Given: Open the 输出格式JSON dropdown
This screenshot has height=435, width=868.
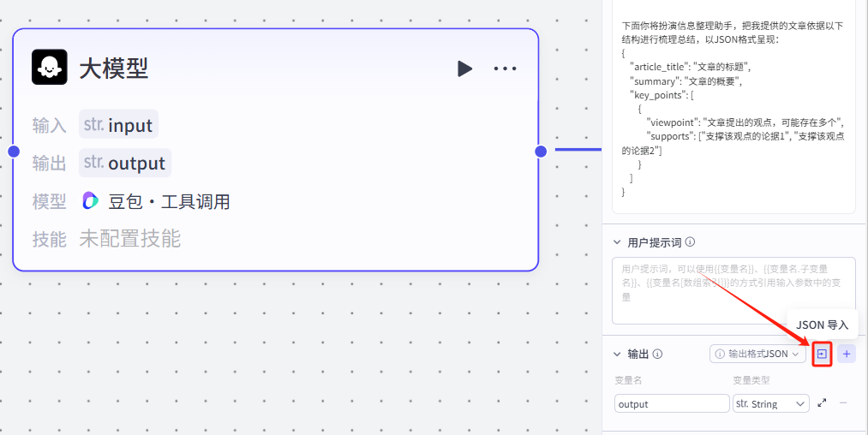Looking at the screenshot, I should [757, 354].
